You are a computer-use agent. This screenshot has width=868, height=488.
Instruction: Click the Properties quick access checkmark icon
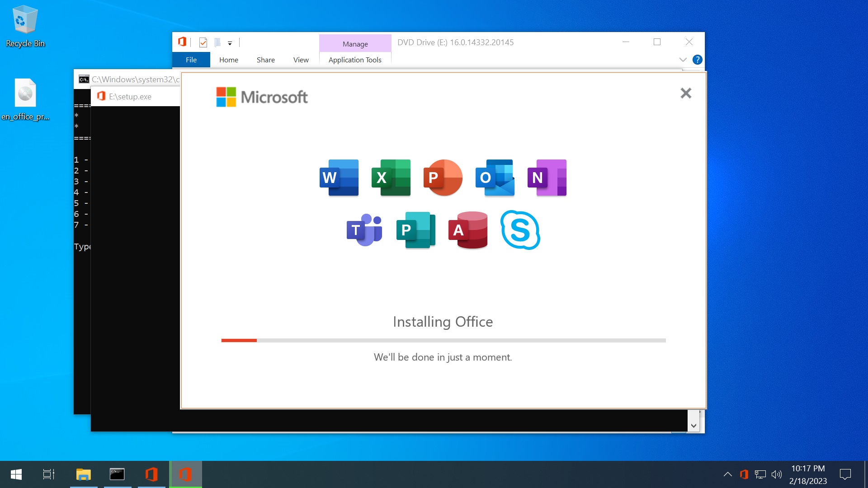click(x=203, y=42)
